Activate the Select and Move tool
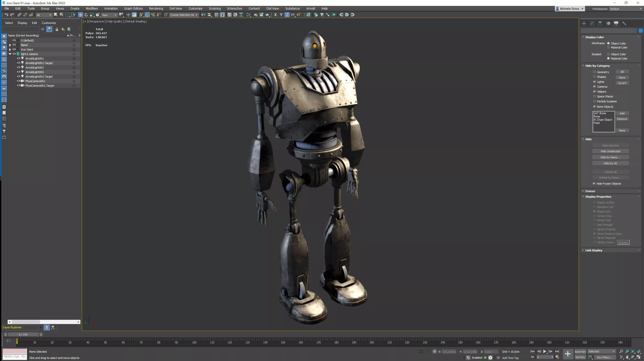This screenshot has height=361, width=644. point(80,15)
